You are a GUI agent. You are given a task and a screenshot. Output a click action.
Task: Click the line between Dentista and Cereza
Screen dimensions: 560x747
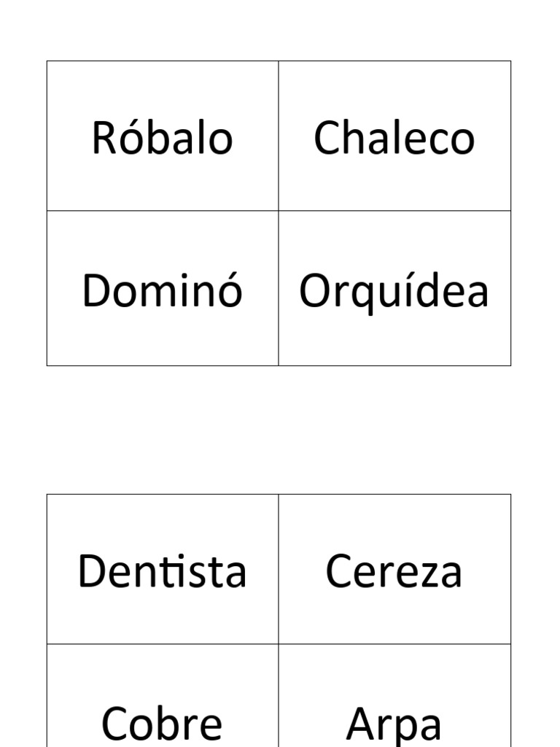279,569
